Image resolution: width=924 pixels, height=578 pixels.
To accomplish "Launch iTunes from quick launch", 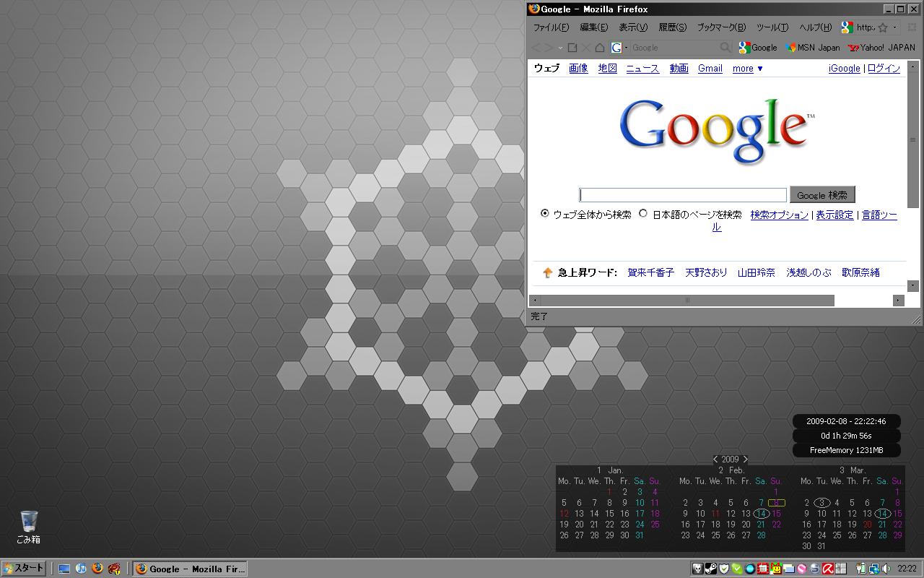I will tap(81, 569).
